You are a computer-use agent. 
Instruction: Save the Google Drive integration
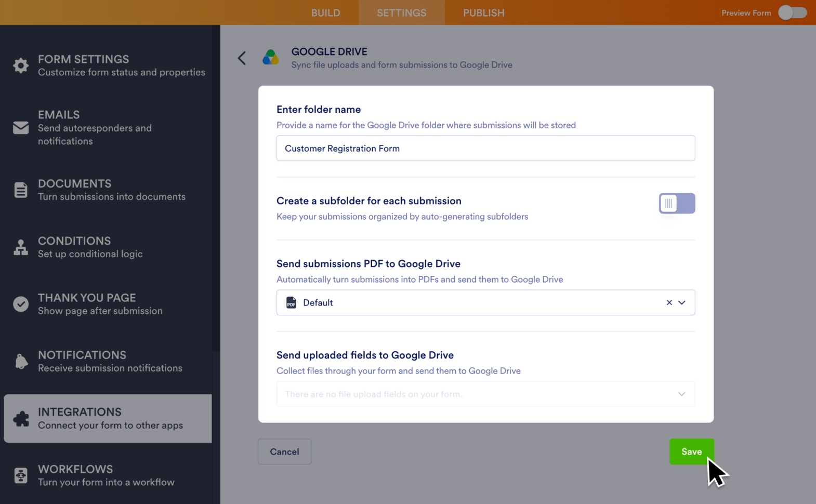tap(691, 452)
